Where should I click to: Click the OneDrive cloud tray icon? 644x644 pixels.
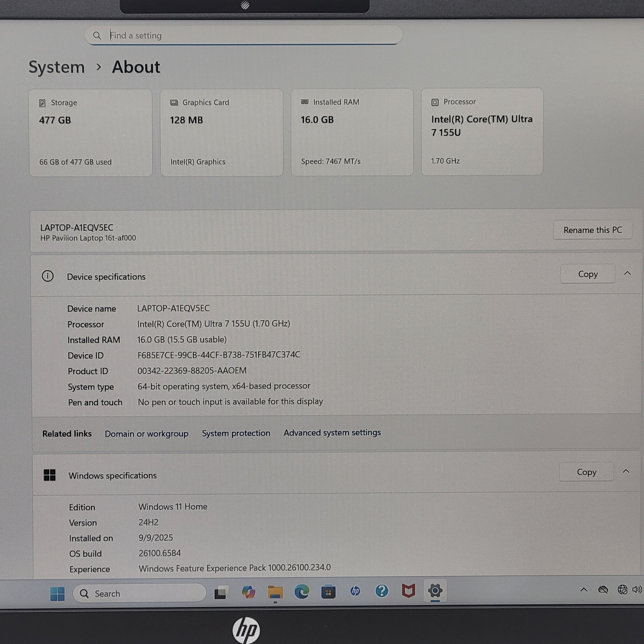(603, 590)
